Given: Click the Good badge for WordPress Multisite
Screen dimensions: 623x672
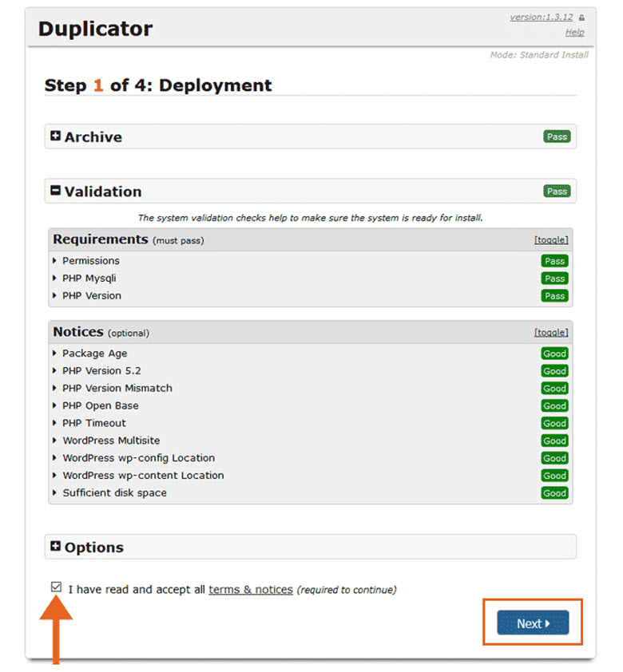Looking at the screenshot, I should point(554,441).
